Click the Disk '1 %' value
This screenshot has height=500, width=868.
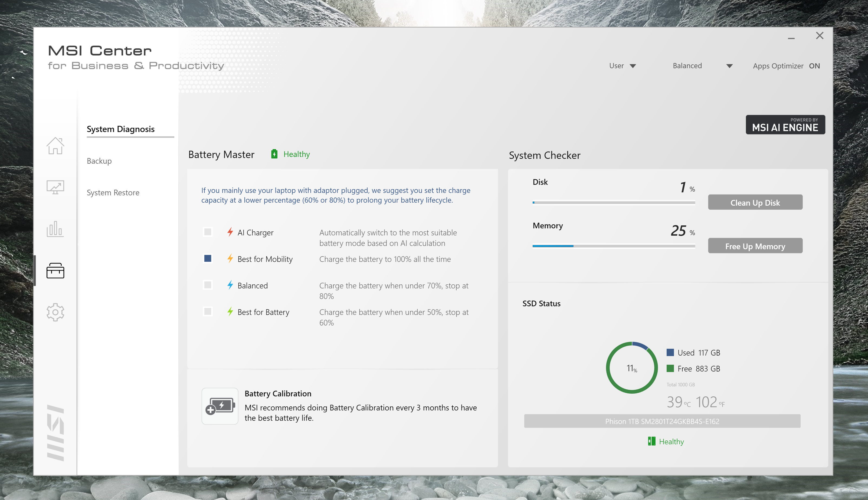(x=687, y=187)
